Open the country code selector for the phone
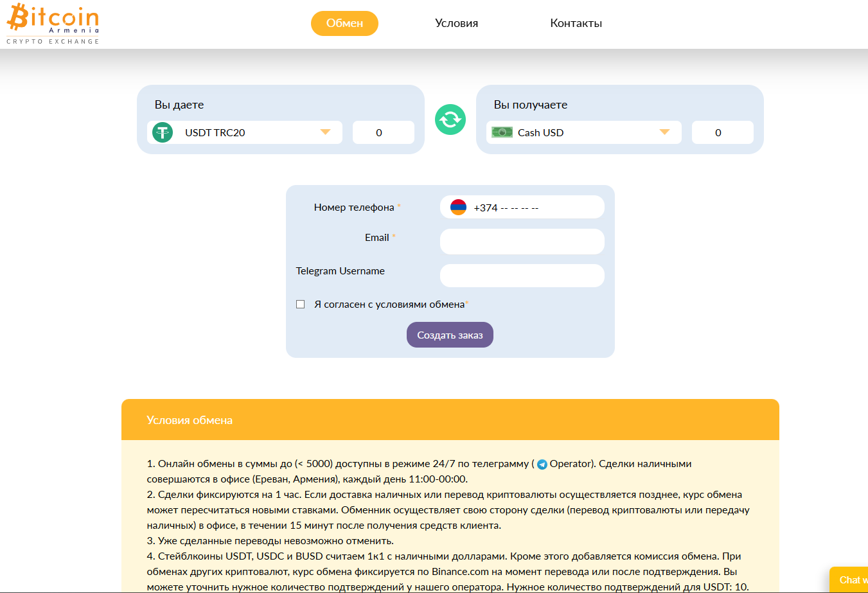 (457, 207)
